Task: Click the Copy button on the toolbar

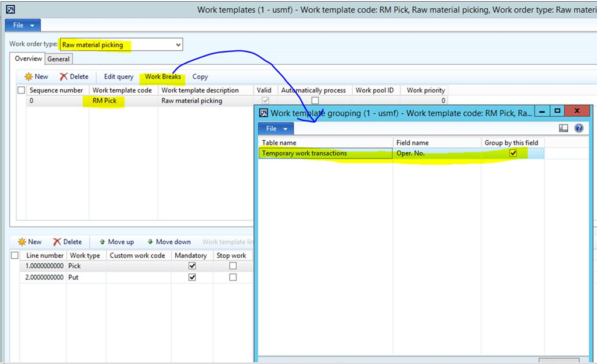Action: (200, 77)
